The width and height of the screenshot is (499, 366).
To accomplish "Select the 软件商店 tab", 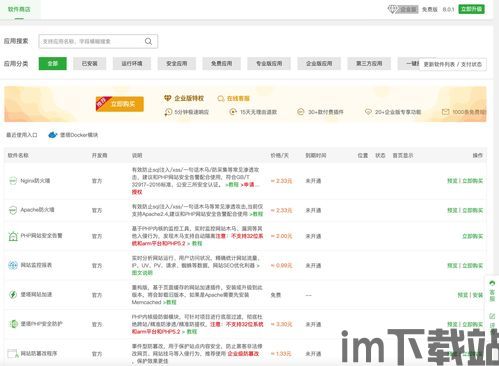I will (x=19, y=9).
